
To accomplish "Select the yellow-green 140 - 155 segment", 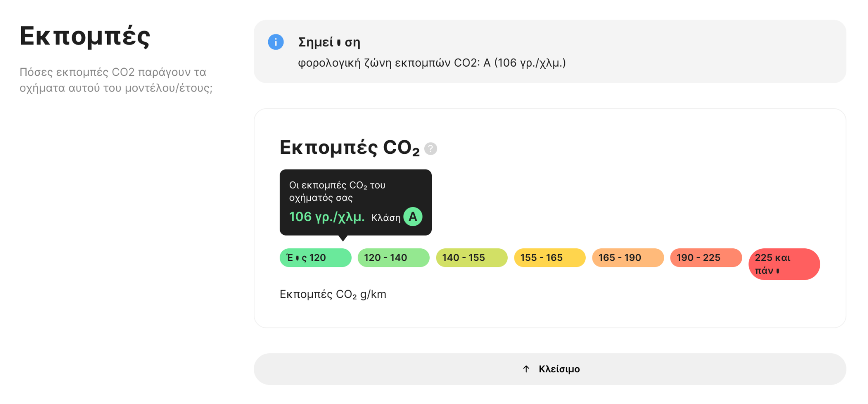I will pyautogui.click(x=471, y=257).
